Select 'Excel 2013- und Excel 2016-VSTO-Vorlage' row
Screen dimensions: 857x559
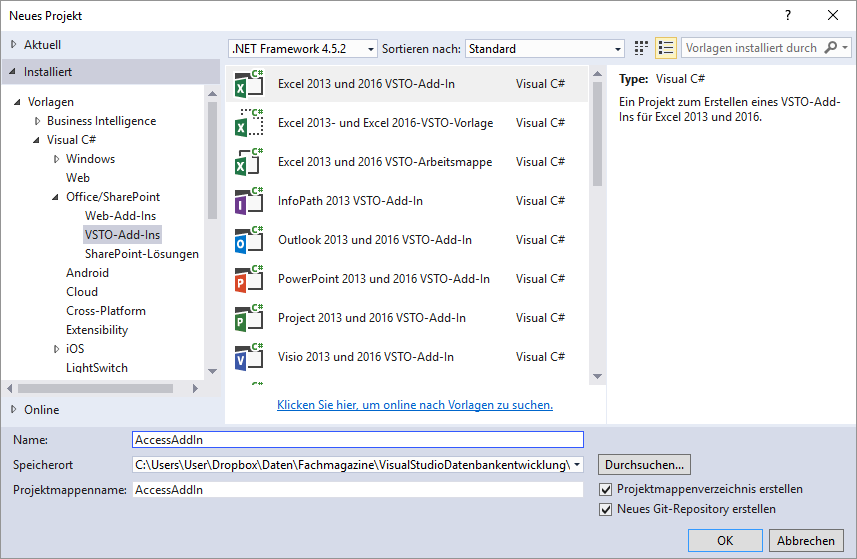click(x=407, y=122)
